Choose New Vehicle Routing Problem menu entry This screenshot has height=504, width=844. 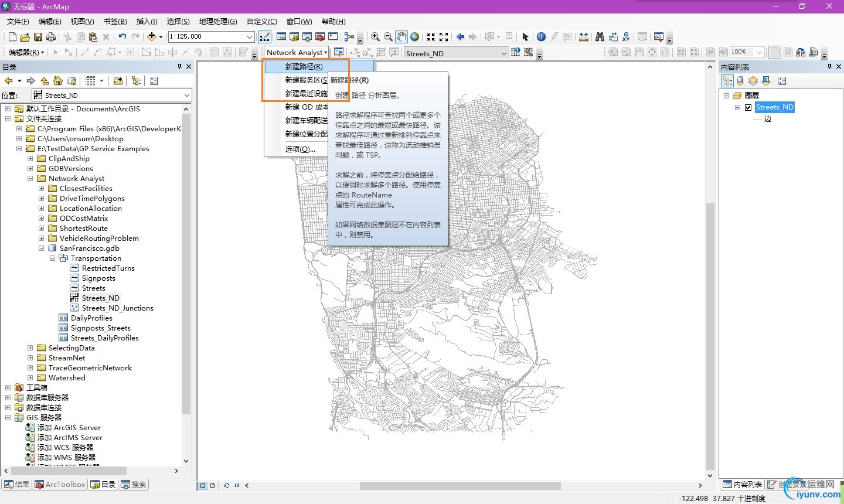[306, 120]
